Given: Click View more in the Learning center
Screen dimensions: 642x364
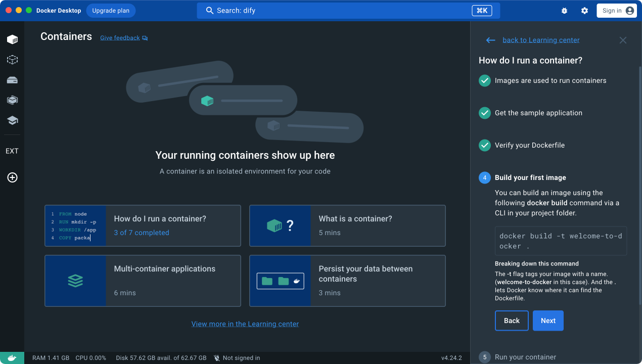Looking at the screenshot, I should [245, 324].
